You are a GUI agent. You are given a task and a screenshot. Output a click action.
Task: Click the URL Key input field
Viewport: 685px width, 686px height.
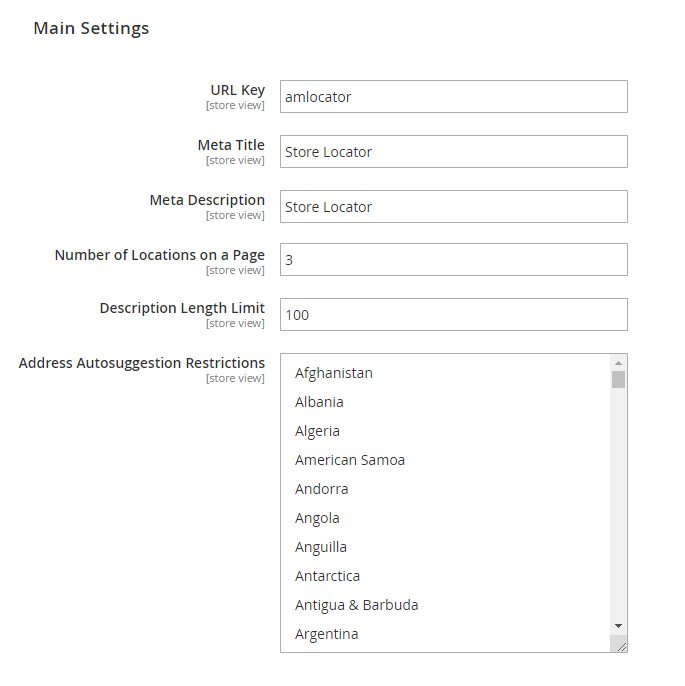(x=453, y=97)
